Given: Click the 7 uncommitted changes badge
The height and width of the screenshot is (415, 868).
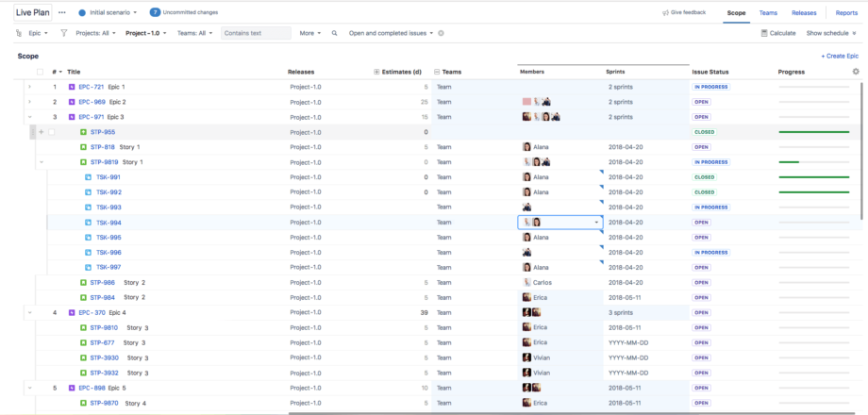Looking at the screenshot, I should point(155,12).
